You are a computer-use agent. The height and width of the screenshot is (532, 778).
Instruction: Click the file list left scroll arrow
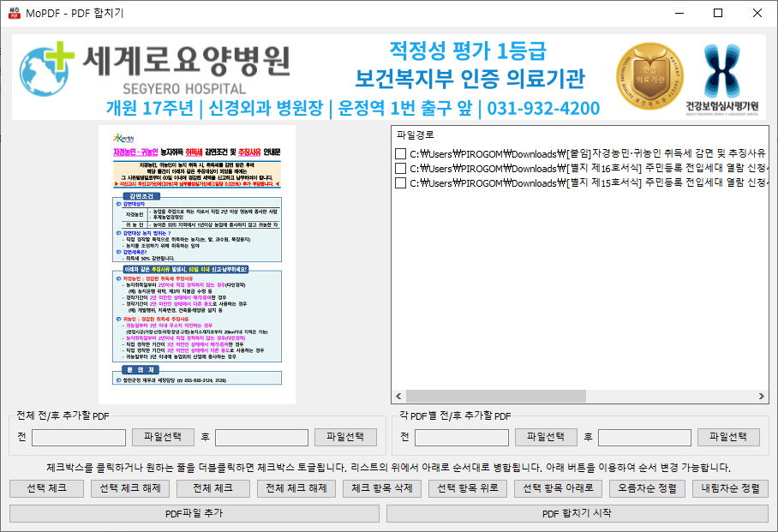click(398, 396)
